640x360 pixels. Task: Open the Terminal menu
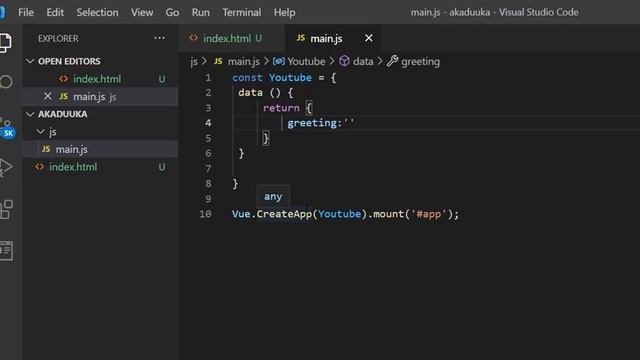click(242, 12)
